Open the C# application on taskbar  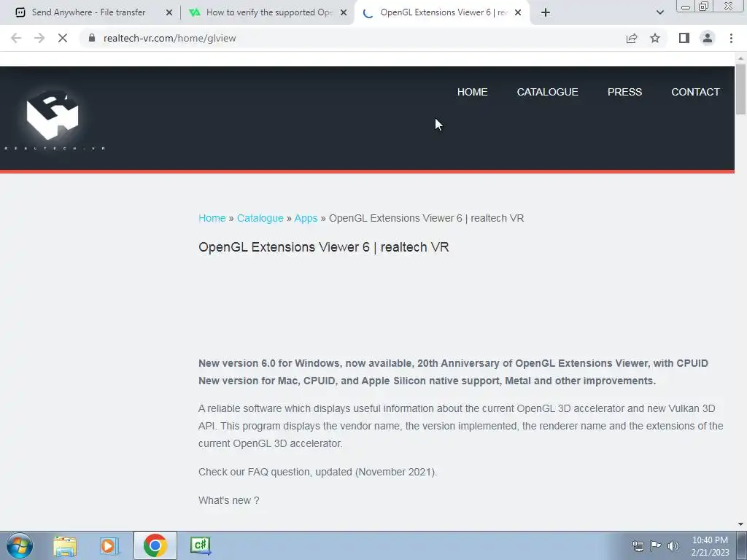[x=201, y=545]
